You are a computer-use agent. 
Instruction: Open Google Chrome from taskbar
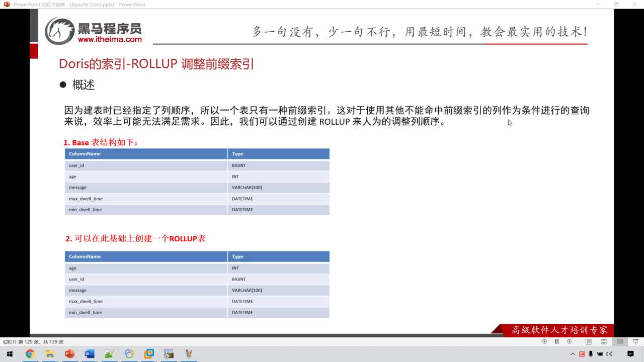pos(30,354)
